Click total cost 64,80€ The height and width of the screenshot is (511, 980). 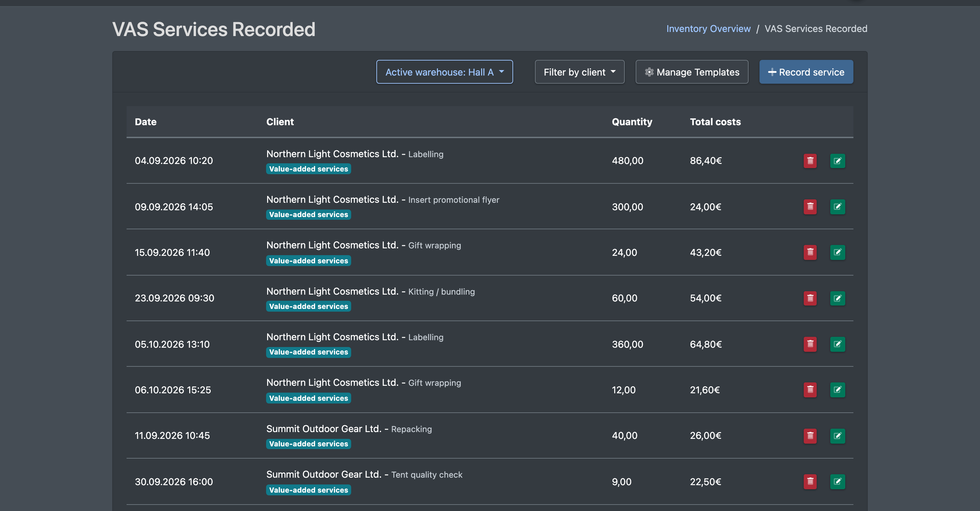(706, 344)
